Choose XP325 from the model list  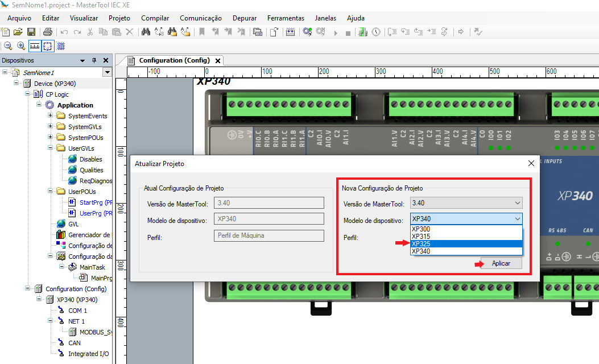coord(466,243)
